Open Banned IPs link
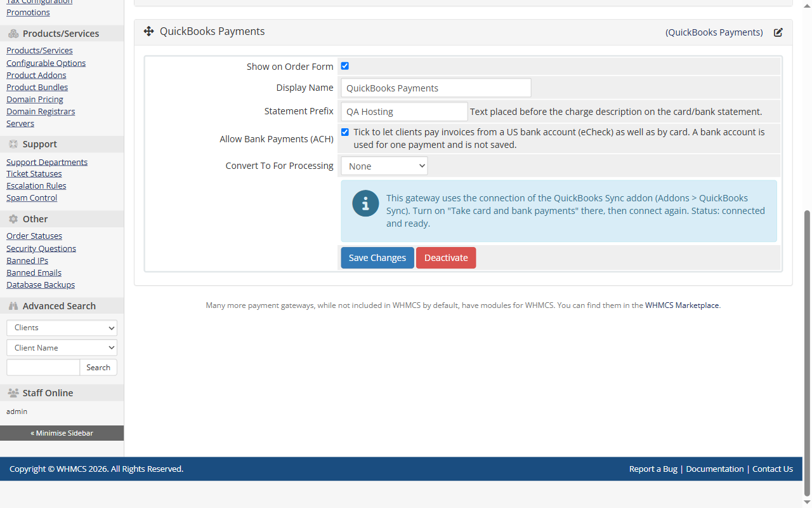The image size is (812, 508). [27, 260]
